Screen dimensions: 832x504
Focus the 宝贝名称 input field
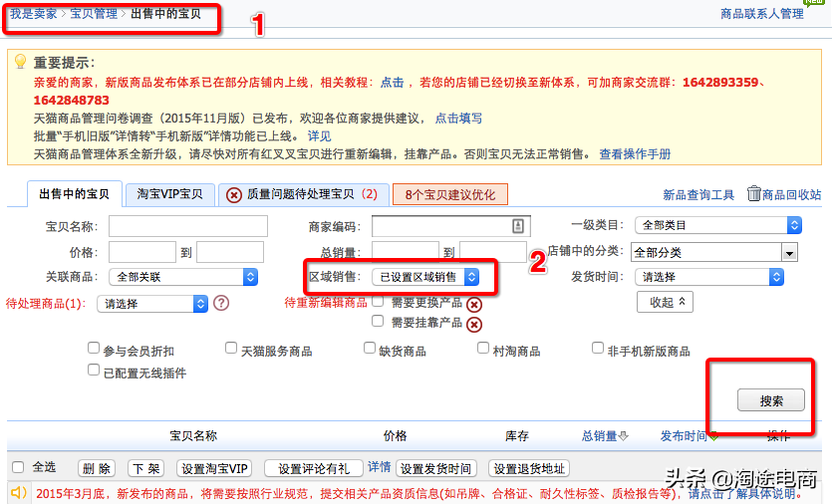[188, 226]
